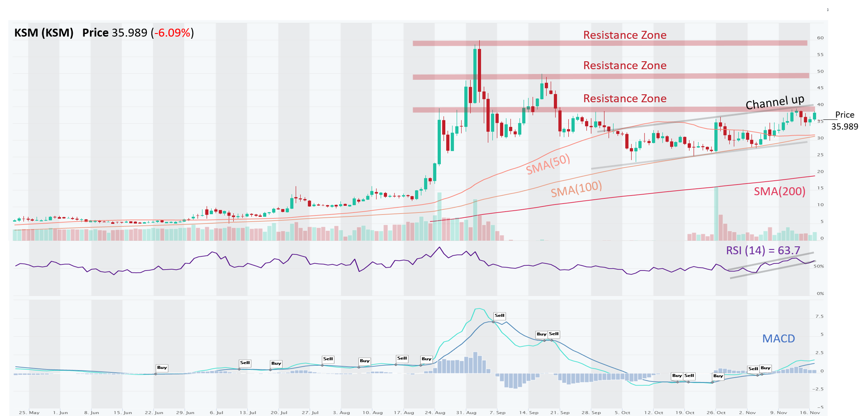Click the 45 price axis label
The width and height of the screenshot is (868, 416).
820,88
